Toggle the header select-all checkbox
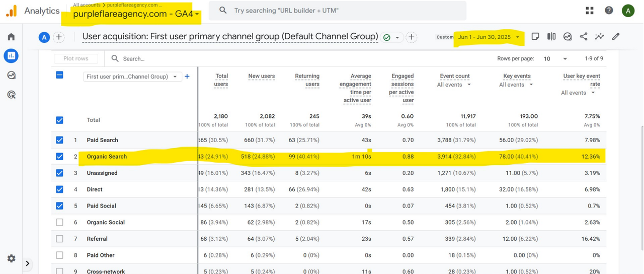This screenshot has height=274, width=644. [x=59, y=75]
